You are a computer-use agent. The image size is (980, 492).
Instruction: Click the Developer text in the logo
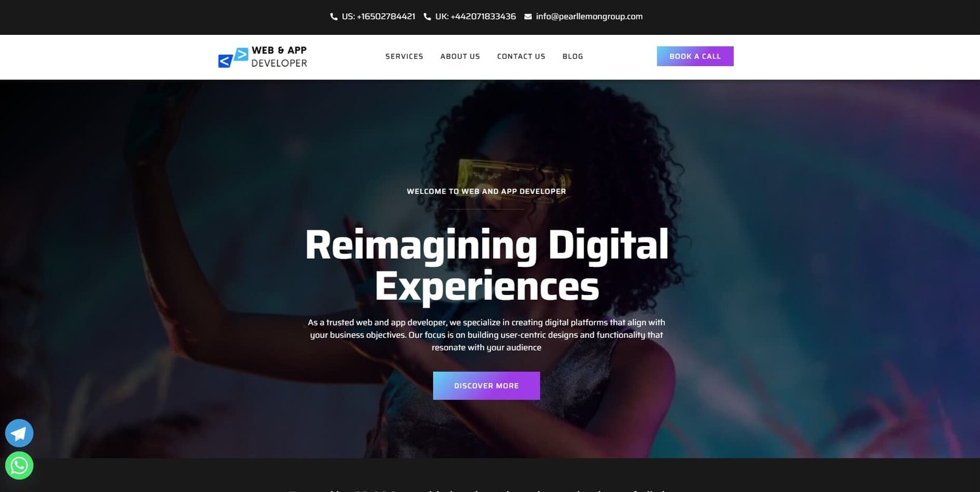pos(279,63)
